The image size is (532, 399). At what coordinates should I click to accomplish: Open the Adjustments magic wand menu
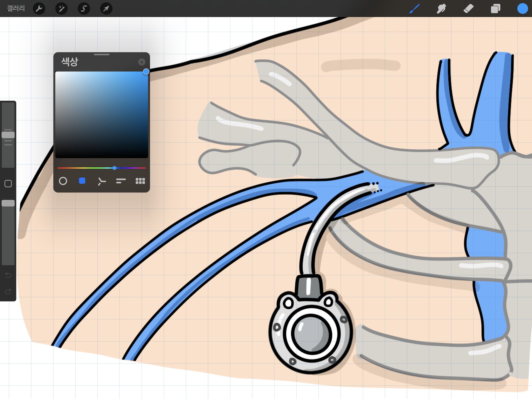pyautogui.click(x=62, y=9)
